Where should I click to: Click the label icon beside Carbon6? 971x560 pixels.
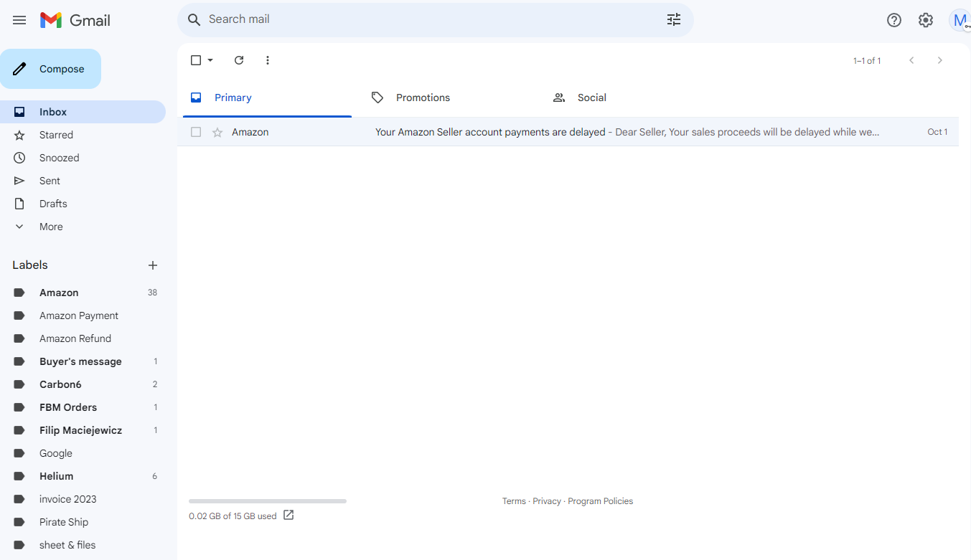click(19, 384)
